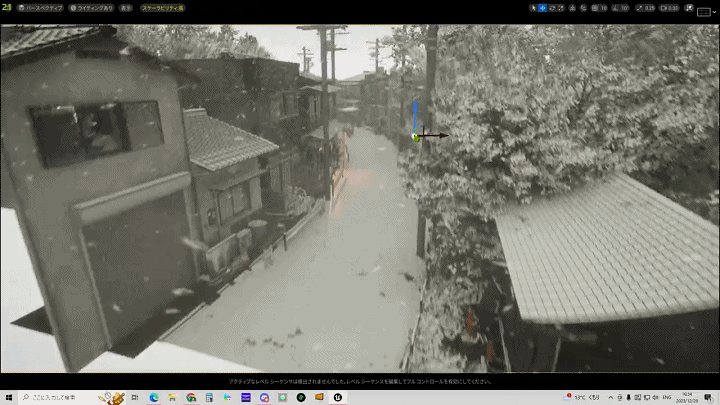This screenshot has width=720, height=405.
Task: Open the viewport options menu icon
Action: (x=6, y=7)
